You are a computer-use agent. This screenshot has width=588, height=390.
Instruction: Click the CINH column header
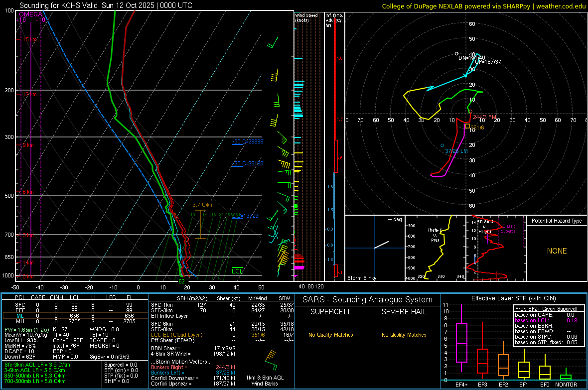57,297
